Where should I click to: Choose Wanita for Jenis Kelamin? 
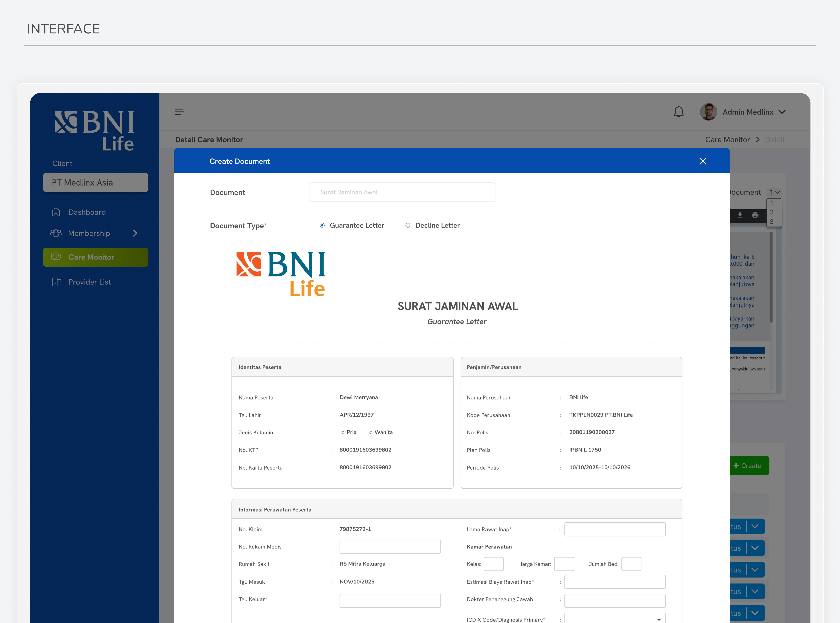(x=371, y=432)
